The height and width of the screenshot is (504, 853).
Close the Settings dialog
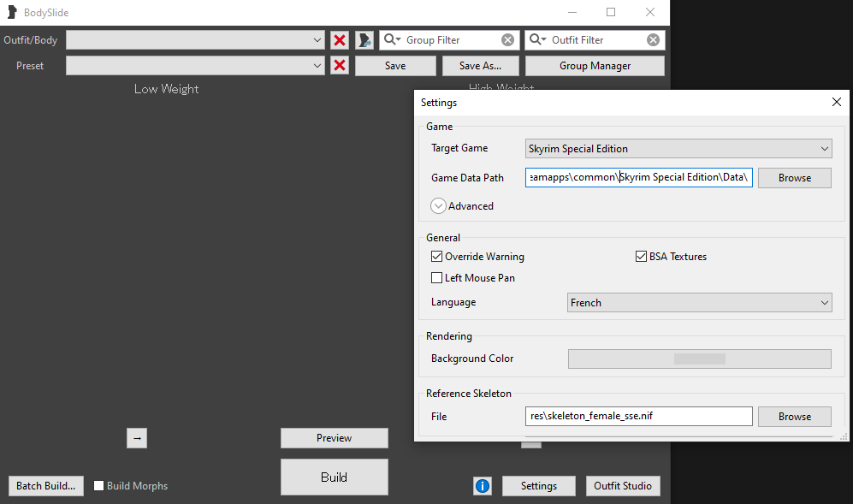(x=837, y=102)
